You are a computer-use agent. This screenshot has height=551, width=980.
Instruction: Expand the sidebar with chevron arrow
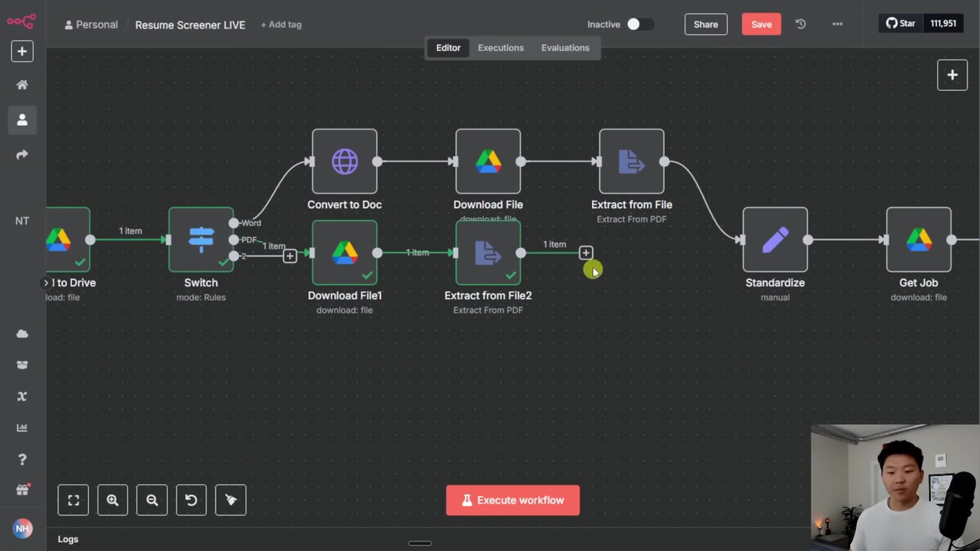[x=46, y=283]
